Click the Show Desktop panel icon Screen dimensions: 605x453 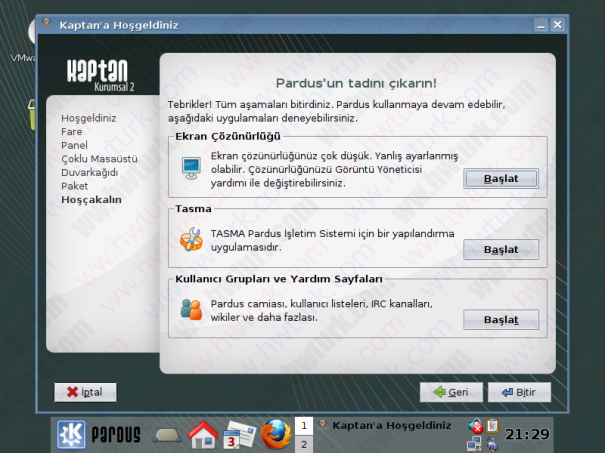pos(167,435)
